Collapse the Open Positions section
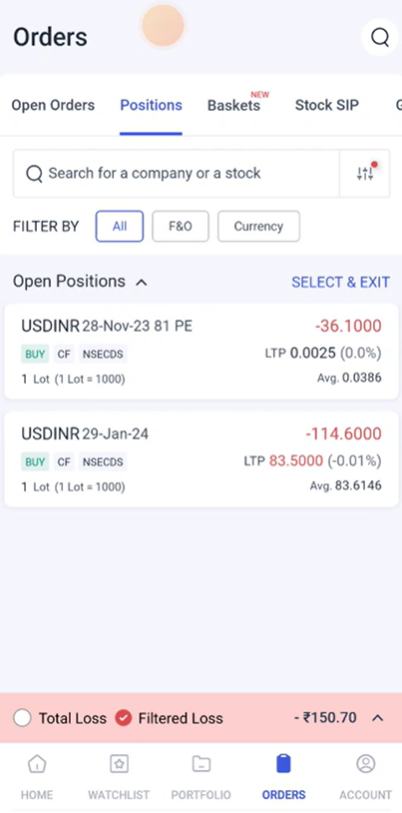 141,283
